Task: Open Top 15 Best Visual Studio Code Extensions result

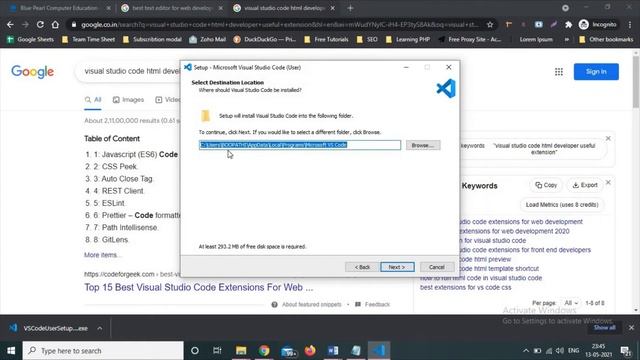Action: point(199,287)
